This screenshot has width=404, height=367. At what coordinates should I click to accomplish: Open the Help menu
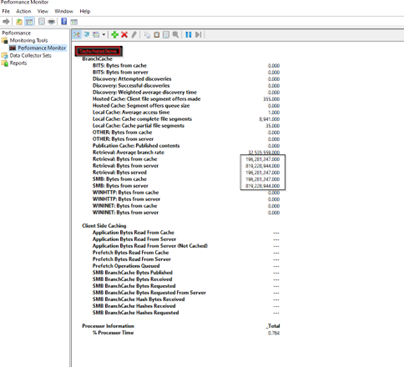click(85, 11)
